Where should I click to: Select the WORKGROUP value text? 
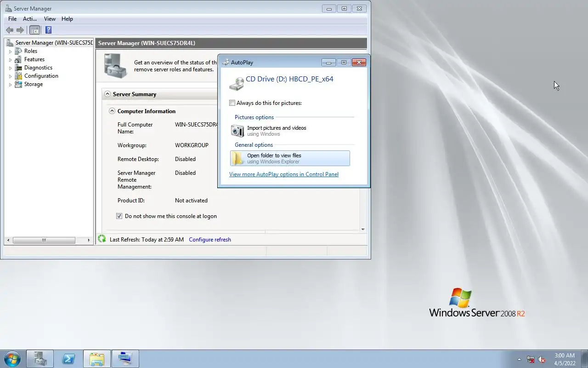pos(192,145)
